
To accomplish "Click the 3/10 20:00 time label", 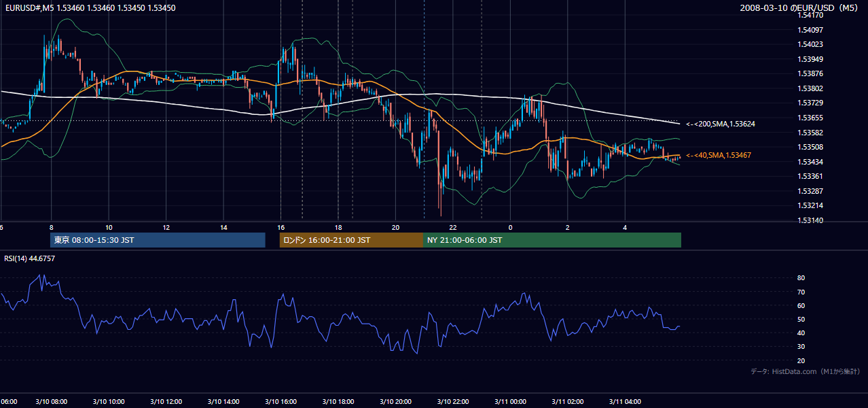I will pos(396,402).
